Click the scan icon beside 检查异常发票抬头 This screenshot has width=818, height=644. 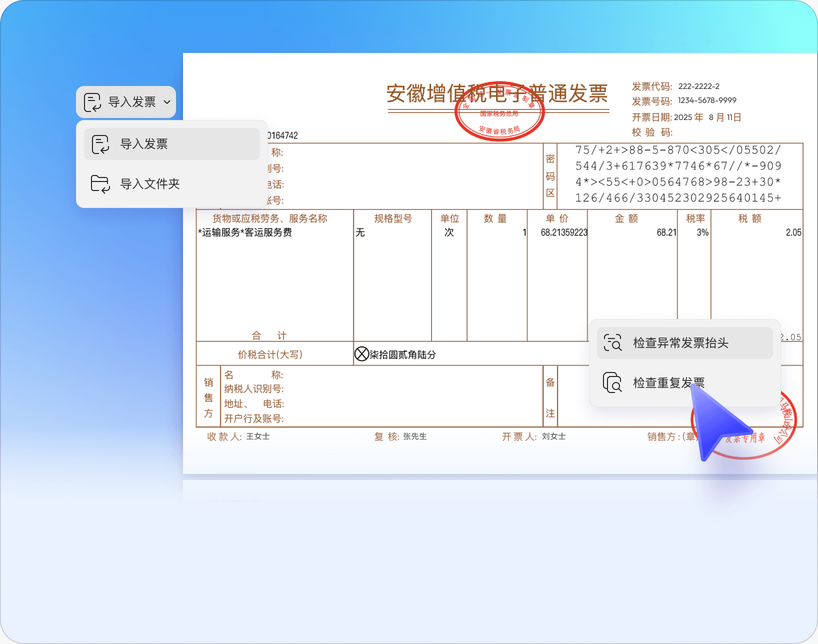[612, 342]
